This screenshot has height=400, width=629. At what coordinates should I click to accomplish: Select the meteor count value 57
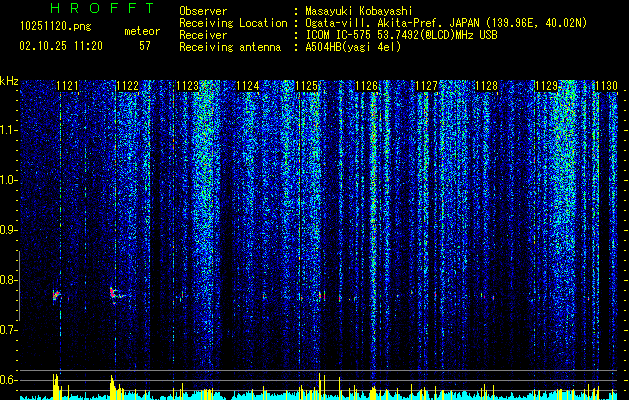tap(145, 46)
